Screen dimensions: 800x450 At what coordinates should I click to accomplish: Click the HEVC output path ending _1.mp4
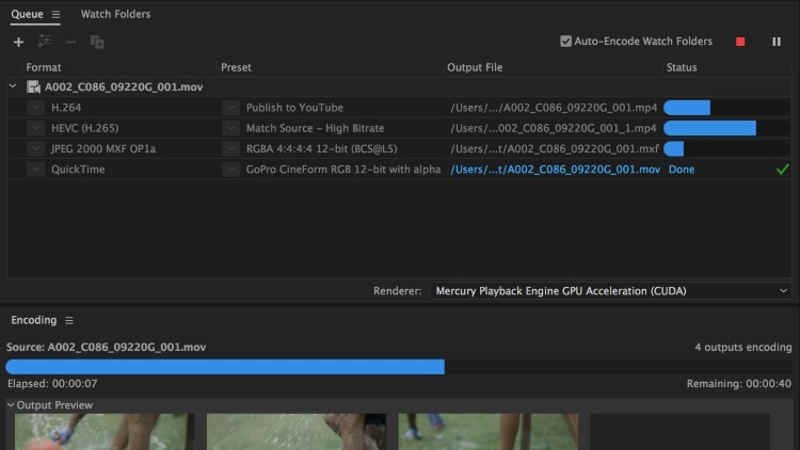point(553,128)
